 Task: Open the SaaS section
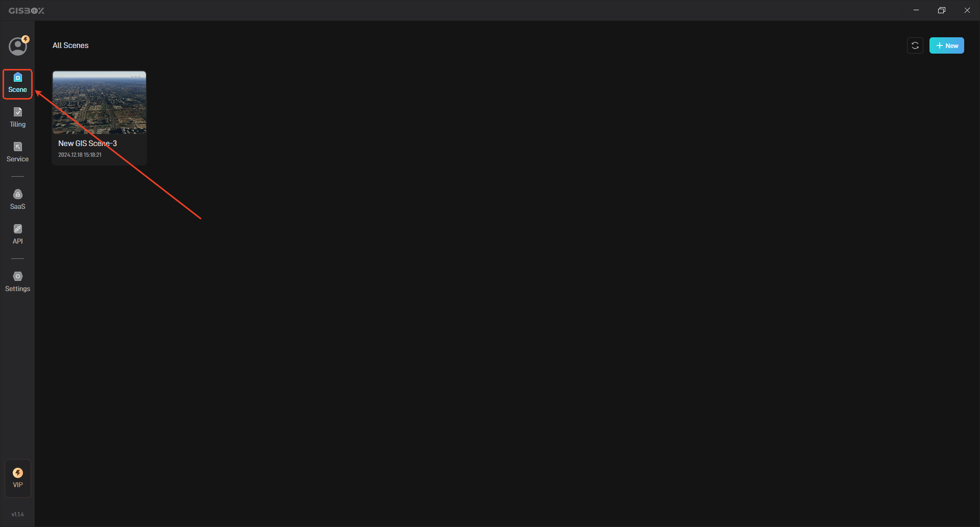(x=17, y=200)
